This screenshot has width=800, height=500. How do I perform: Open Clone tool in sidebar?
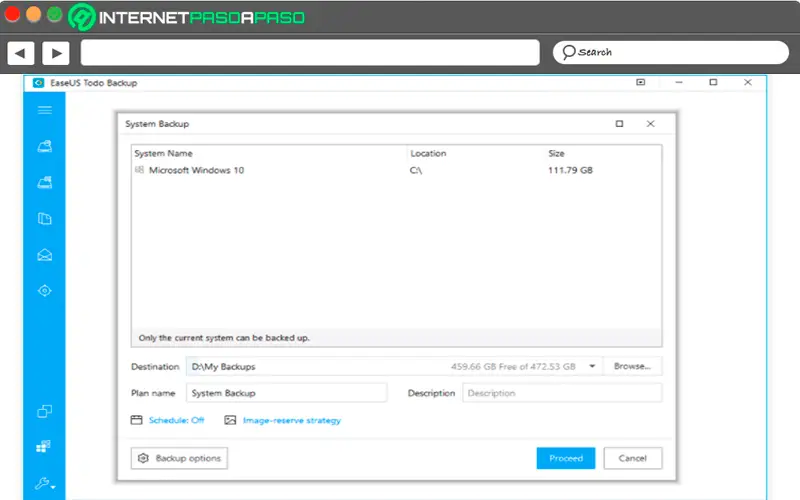[44, 411]
